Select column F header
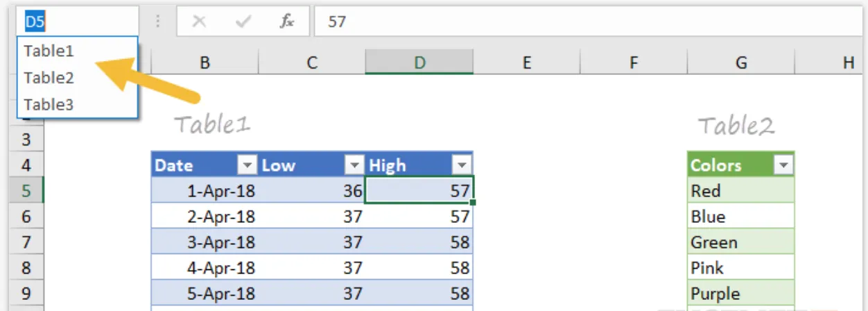 [634, 63]
